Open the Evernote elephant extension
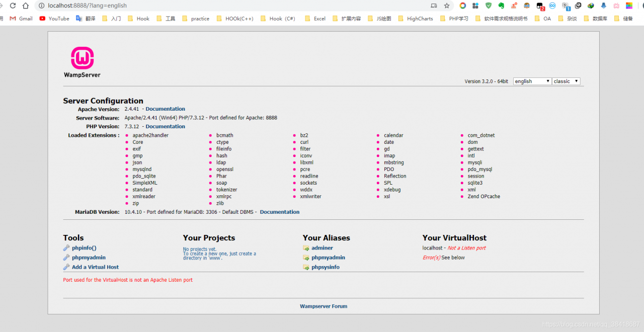 [501, 6]
